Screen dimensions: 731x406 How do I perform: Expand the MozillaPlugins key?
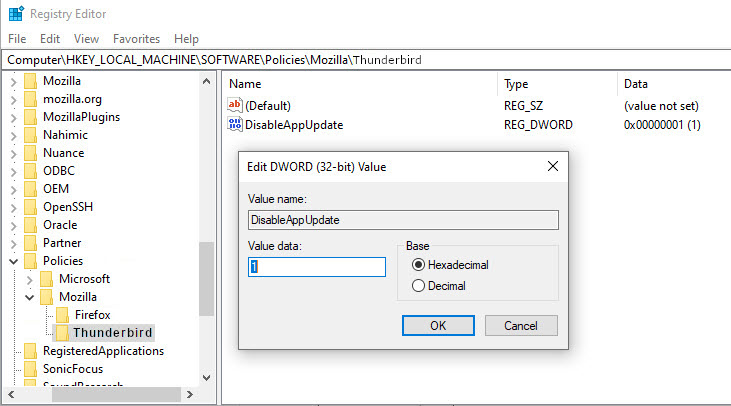[14, 118]
